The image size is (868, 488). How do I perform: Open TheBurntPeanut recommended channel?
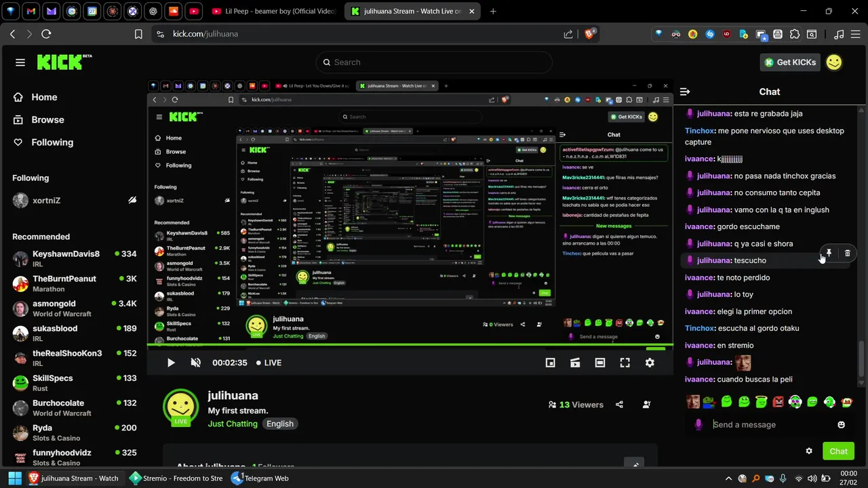point(75,283)
